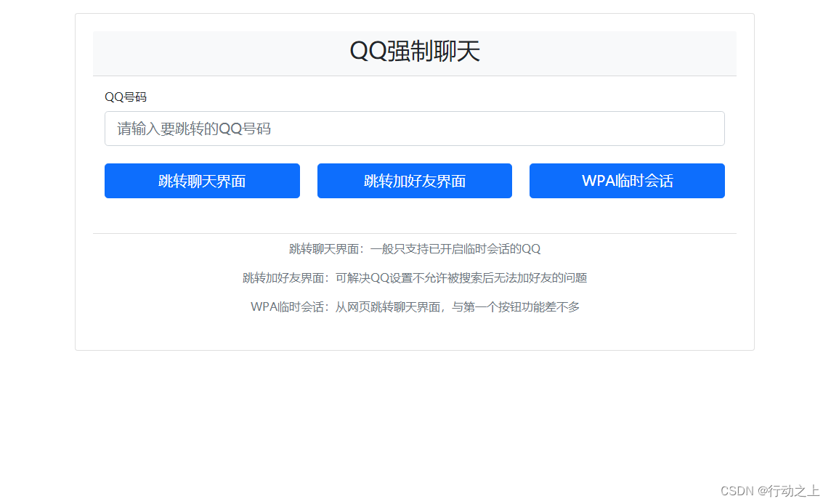The height and width of the screenshot is (504, 831).
Task: Click the QQ强制聊天 page title
Action: 415,52
